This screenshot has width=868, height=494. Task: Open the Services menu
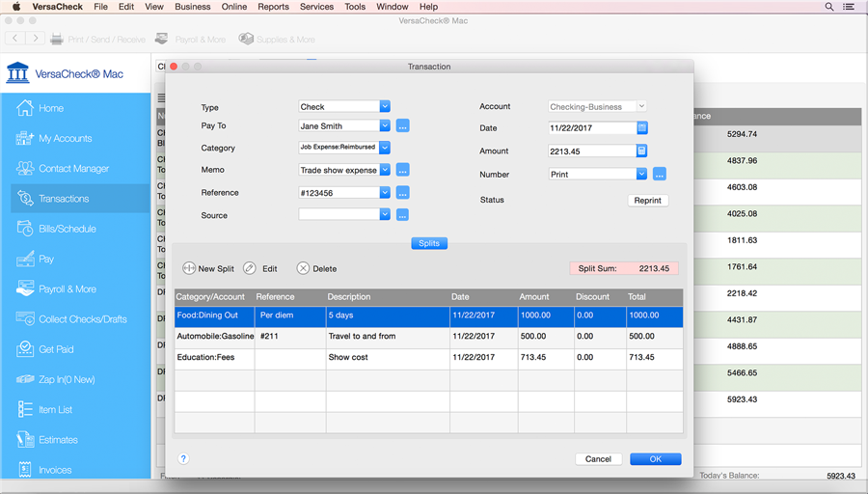(x=316, y=7)
